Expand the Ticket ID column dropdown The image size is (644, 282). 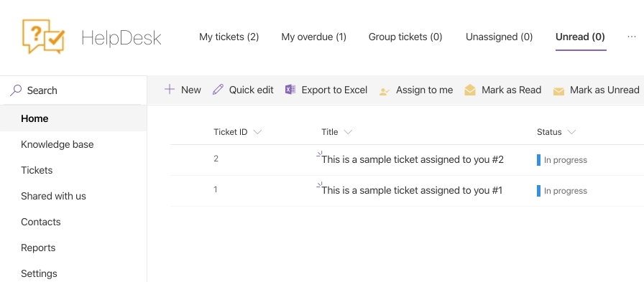click(257, 132)
